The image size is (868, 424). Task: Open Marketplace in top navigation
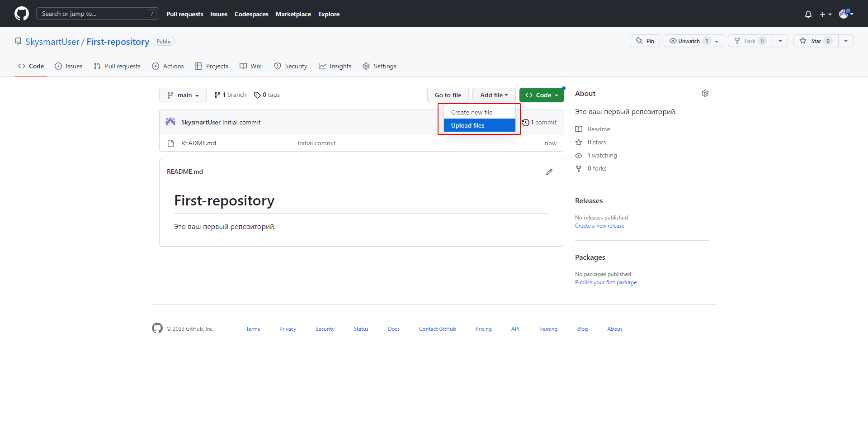coord(293,14)
